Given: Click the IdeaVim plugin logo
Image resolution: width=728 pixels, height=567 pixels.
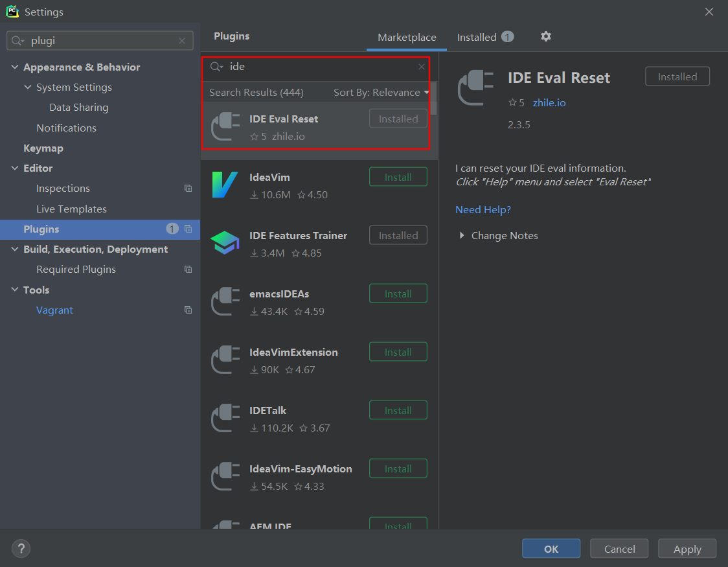Looking at the screenshot, I should (225, 185).
